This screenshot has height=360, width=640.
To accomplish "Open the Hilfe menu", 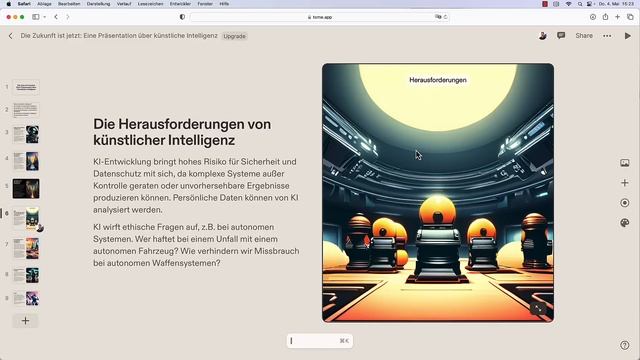I will [224, 4].
